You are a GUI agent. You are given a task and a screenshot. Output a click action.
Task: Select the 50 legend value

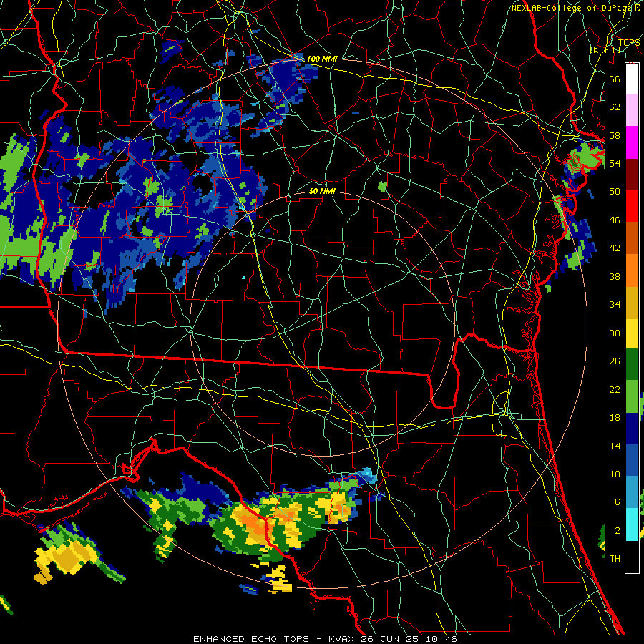pos(615,191)
